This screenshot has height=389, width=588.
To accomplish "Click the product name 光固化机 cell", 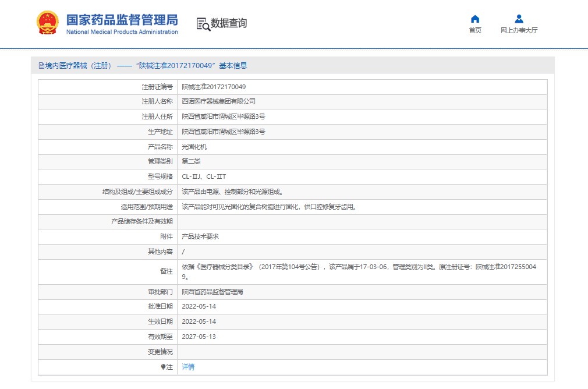I will coord(194,147).
